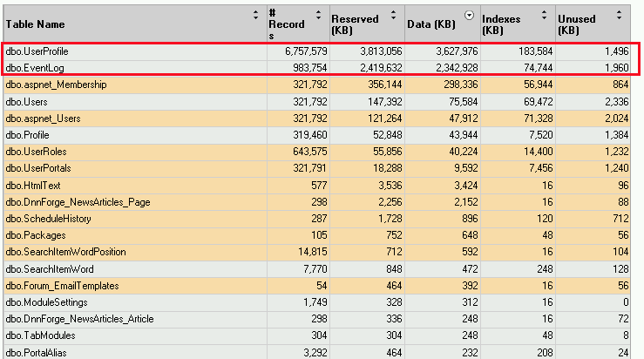Select the dbo.TabModules table name

pos(41,335)
